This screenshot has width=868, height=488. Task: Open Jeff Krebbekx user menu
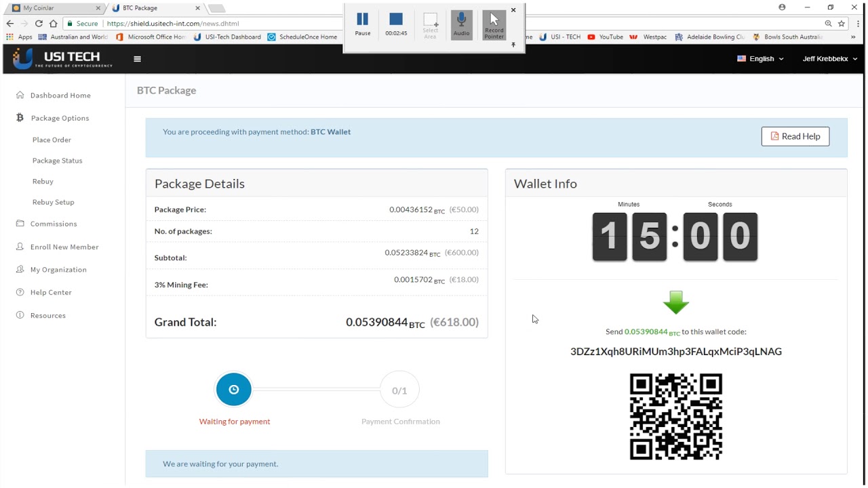click(x=829, y=59)
